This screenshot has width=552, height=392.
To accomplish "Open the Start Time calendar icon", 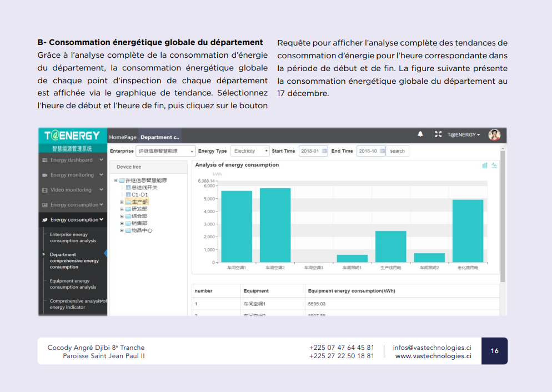I will [x=324, y=151].
